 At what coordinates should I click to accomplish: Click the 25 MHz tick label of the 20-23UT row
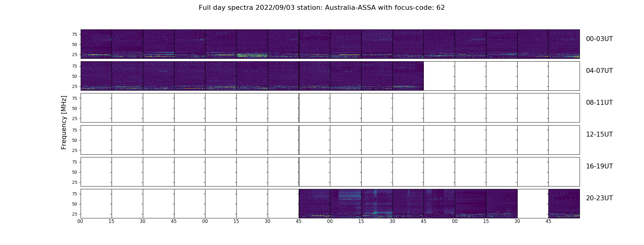click(75, 214)
